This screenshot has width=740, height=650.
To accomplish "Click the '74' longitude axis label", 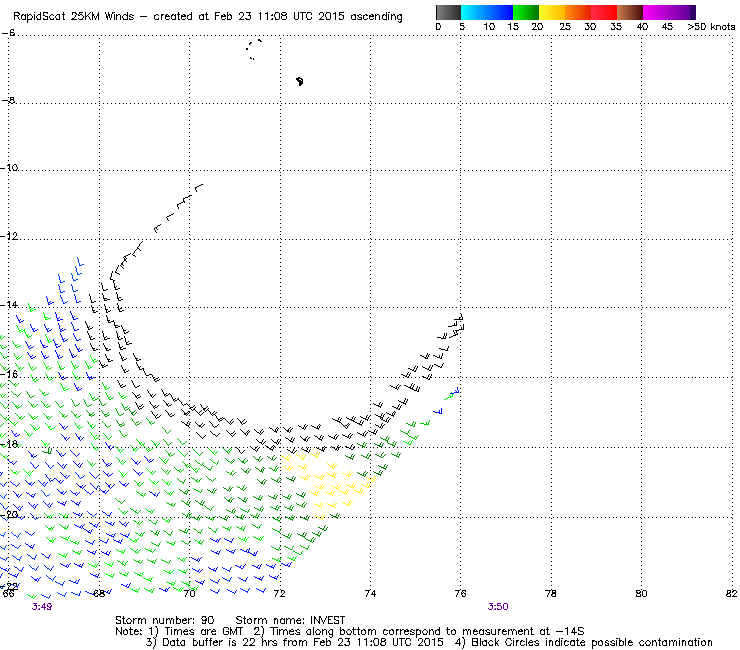I will coord(370,594).
